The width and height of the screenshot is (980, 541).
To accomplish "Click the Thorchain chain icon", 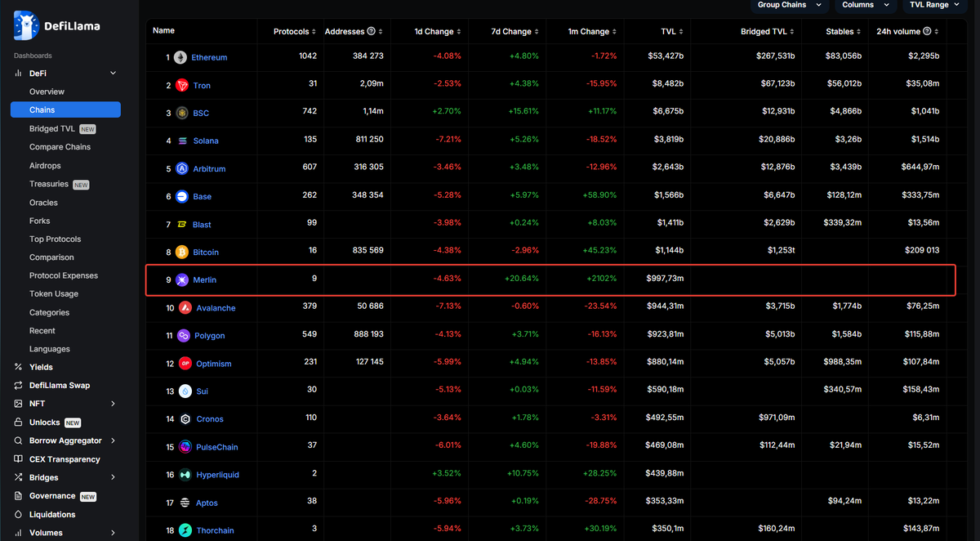I will (x=185, y=530).
